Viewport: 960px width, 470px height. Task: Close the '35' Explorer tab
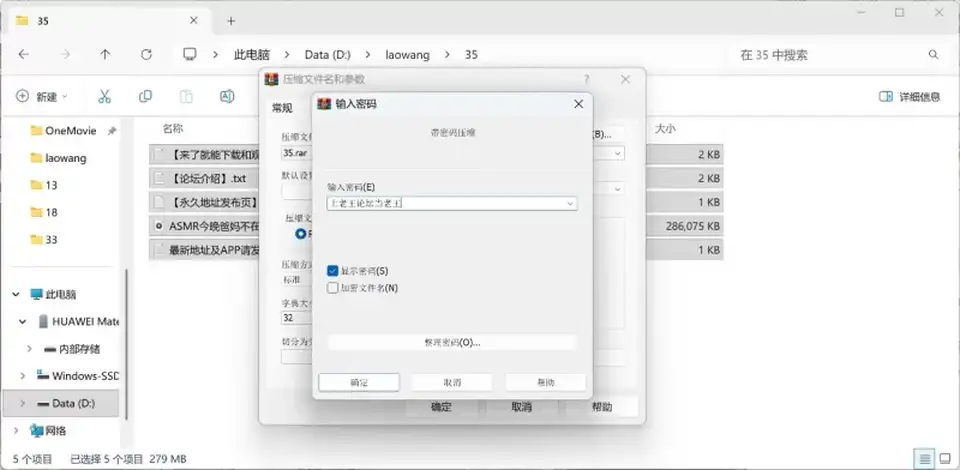click(x=193, y=20)
